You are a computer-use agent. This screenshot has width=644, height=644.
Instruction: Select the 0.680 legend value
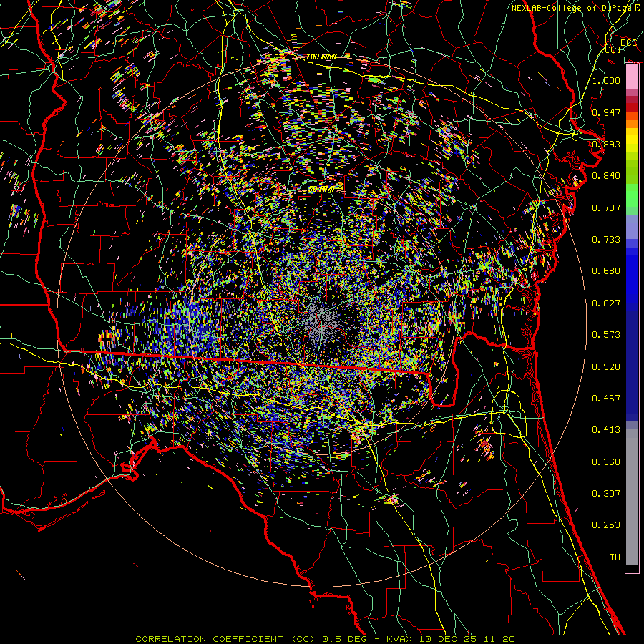point(606,271)
